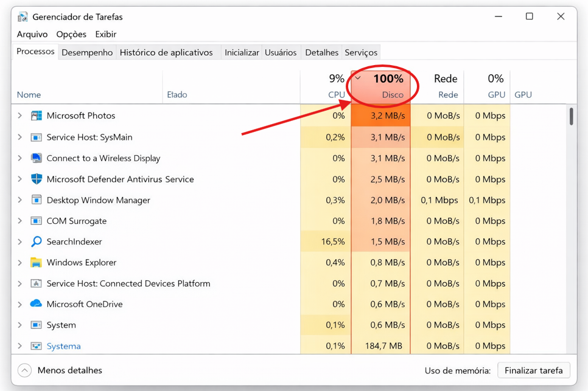Click the 3,2 MB/s disk value

(x=388, y=116)
